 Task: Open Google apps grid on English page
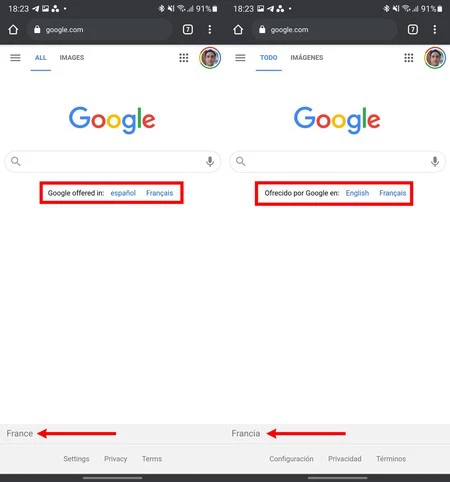[x=184, y=58]
